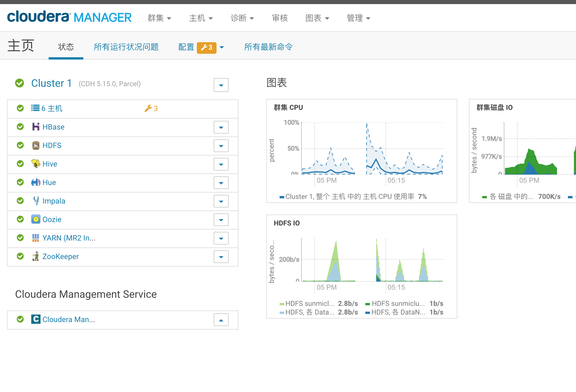Viewport: 576px width, 392px height.
Task: Click the Hive bee icon
Action: [x=36, y=164]
